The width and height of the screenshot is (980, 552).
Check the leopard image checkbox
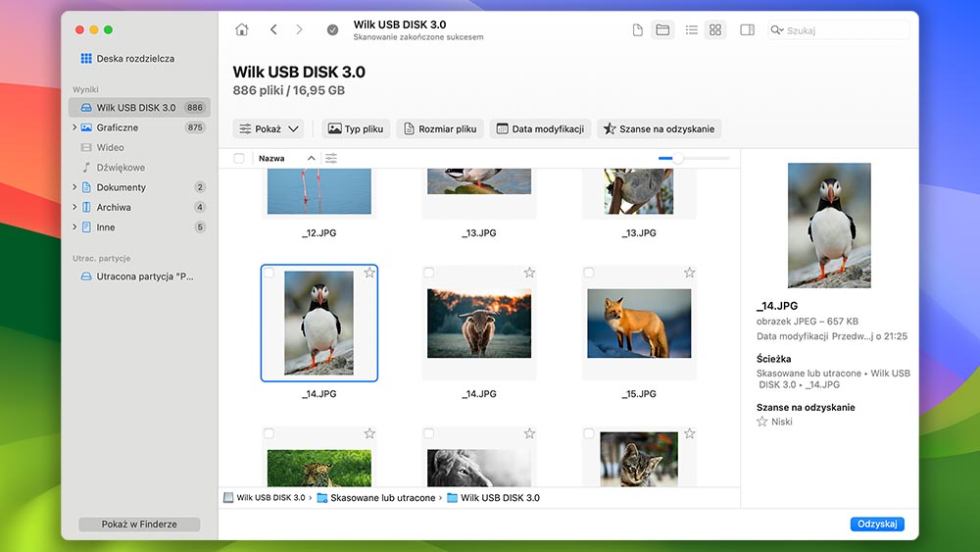pos(269,433)
